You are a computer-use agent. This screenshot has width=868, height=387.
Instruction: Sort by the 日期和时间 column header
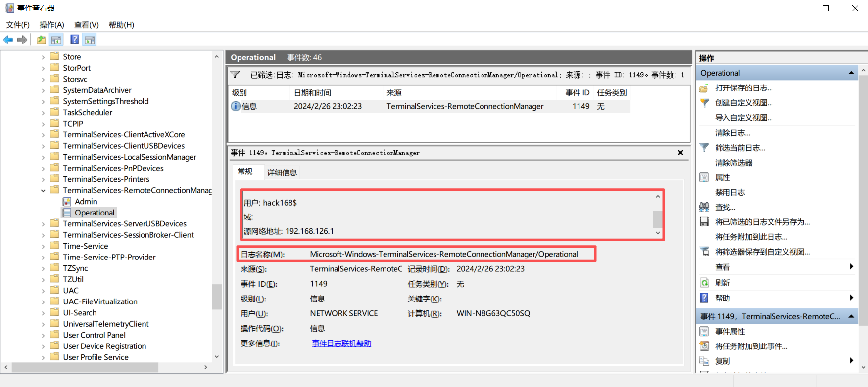point(337,93)
